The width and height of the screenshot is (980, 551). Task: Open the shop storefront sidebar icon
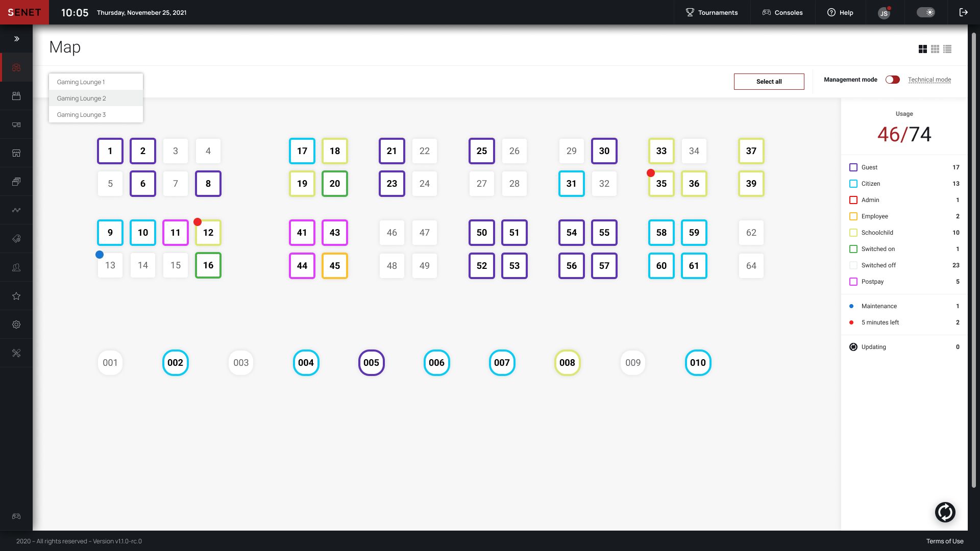(x=16, y=153)
